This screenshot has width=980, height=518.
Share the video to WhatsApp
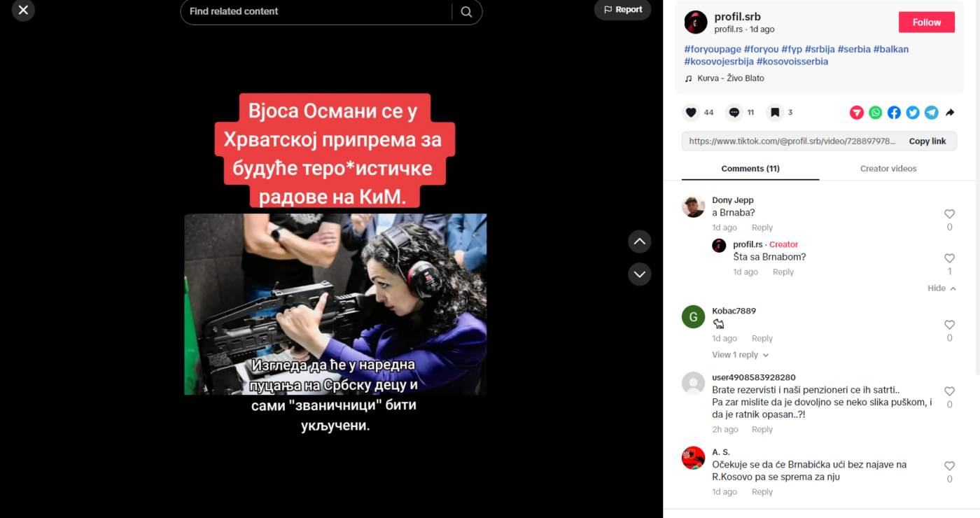[876, 112]
